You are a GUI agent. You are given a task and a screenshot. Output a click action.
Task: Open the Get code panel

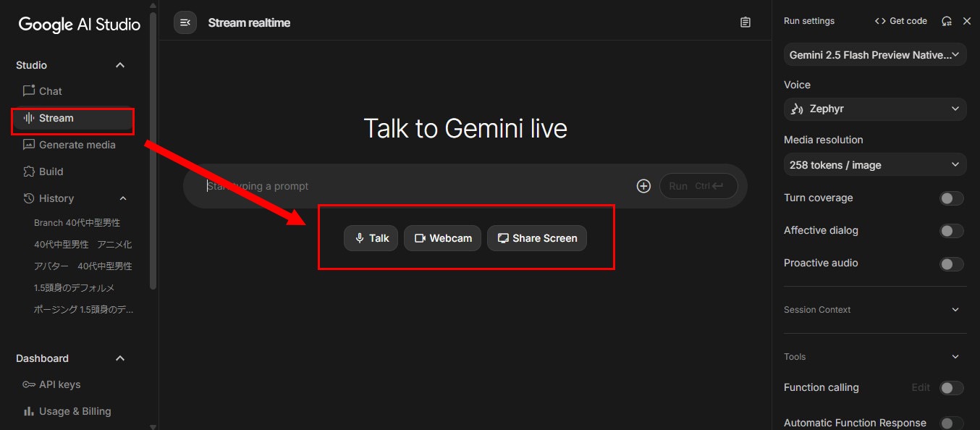(900, 21)
